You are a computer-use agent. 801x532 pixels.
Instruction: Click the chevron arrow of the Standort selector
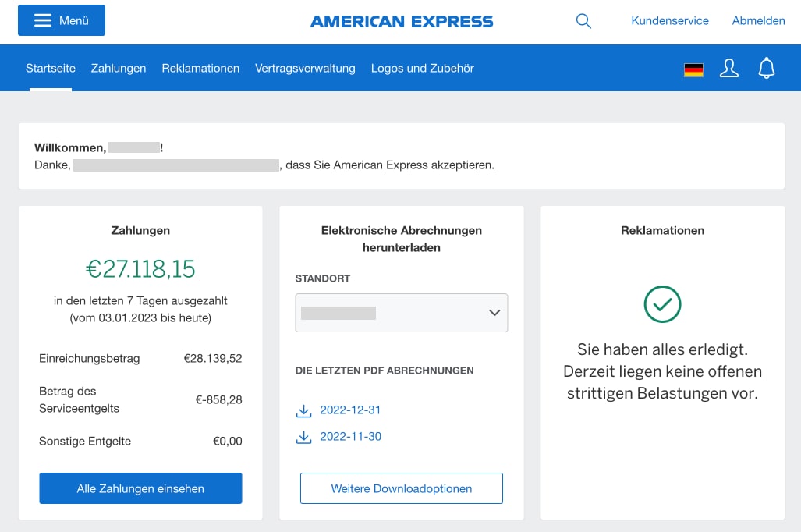click(494, 312)
